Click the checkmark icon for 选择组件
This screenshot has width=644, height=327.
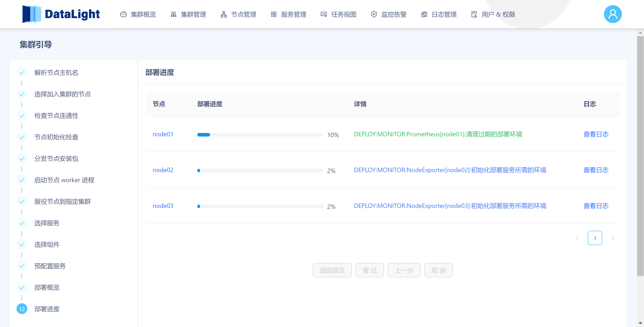(x=22, y=245)
